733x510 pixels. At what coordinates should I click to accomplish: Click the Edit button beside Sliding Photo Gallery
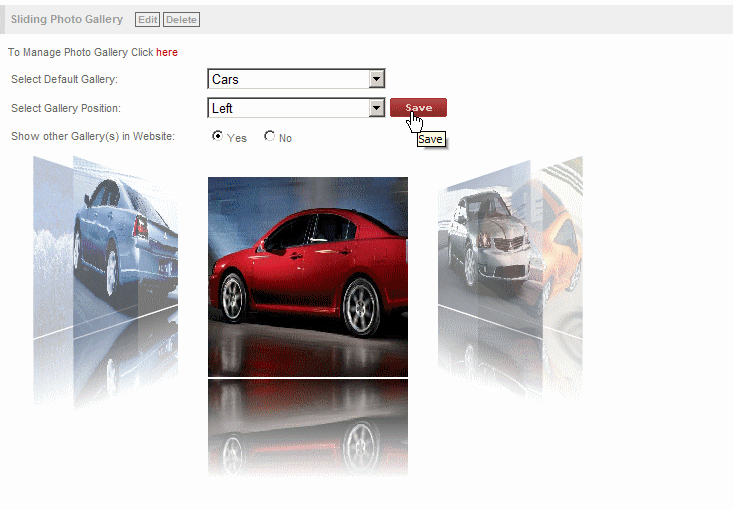point(147,20)
